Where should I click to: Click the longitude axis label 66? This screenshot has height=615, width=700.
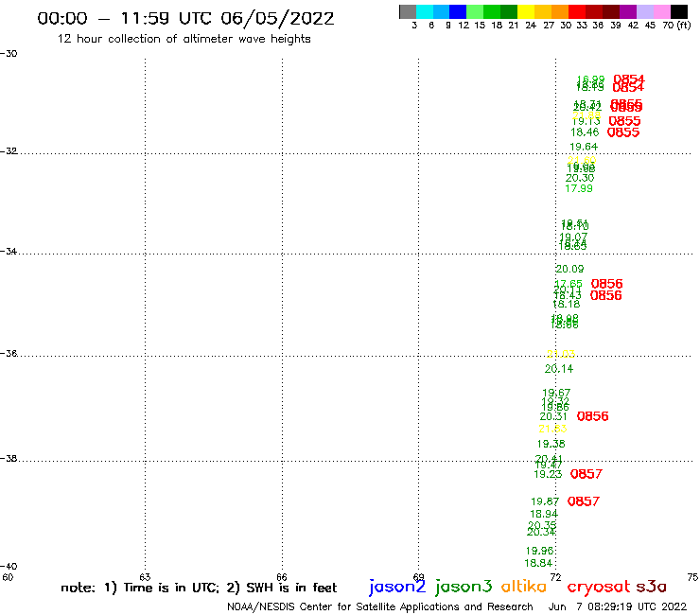tap(282, 577)
